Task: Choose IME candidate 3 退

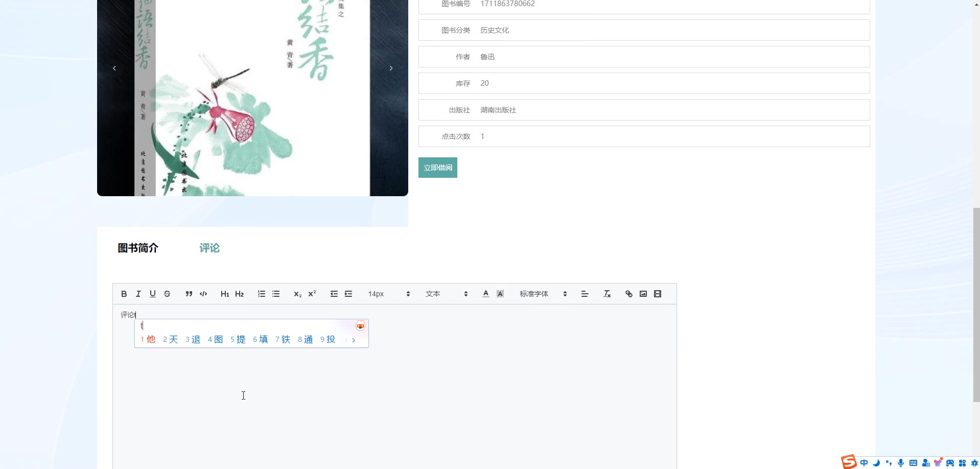Action: (193, 339)
